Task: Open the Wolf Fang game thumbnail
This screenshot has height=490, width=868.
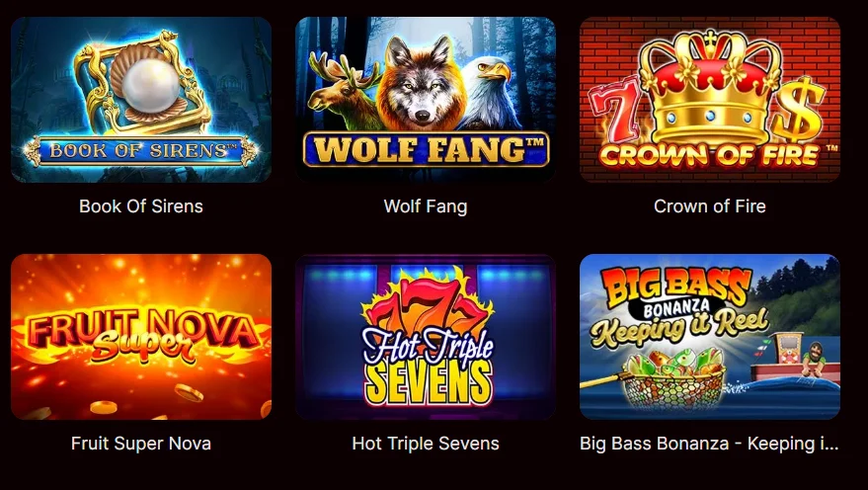Action: [x=426, y=100]
